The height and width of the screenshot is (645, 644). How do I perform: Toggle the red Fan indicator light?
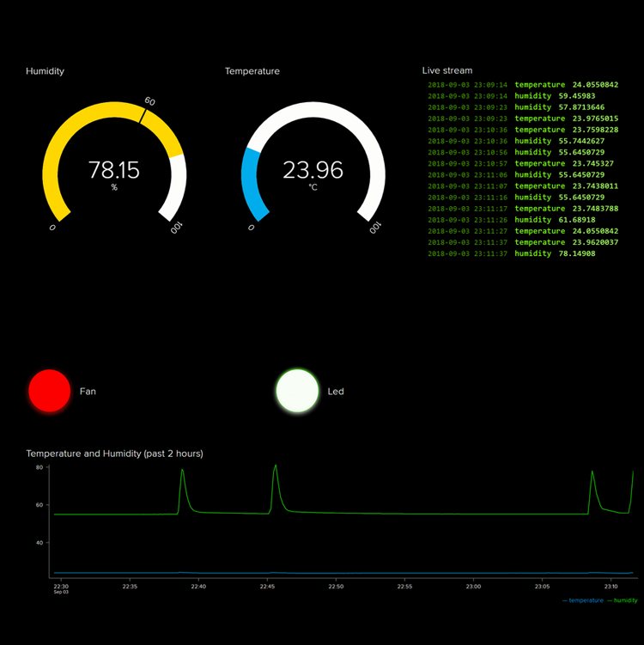tap(50, 391)
